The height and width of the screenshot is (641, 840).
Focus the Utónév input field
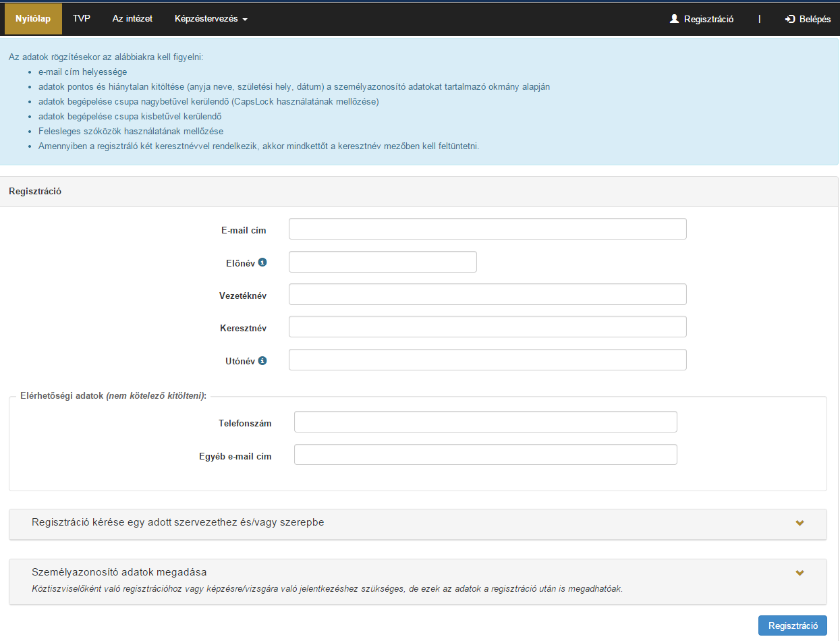click(x=487, y=360)
